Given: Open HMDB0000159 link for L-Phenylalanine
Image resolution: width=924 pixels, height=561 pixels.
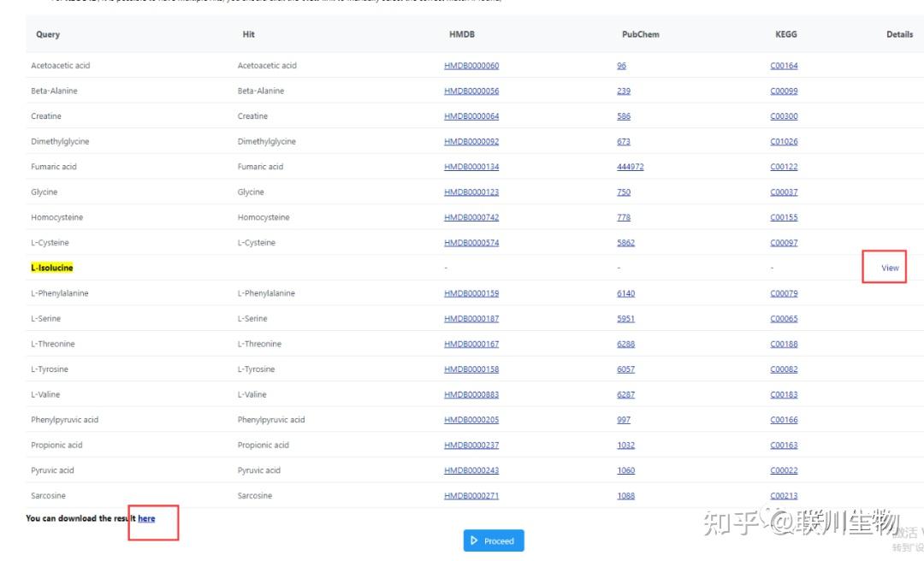Looking at the screenshot, I should tap(471, 293).
